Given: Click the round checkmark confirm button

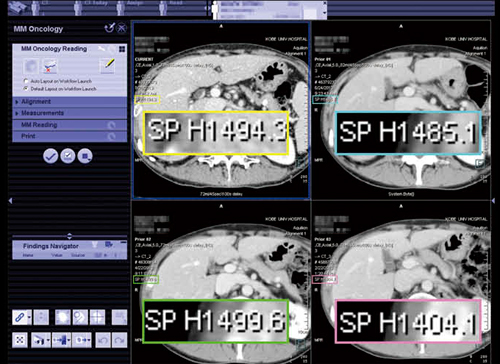Looking at the screenshot, I should [51, 156].
